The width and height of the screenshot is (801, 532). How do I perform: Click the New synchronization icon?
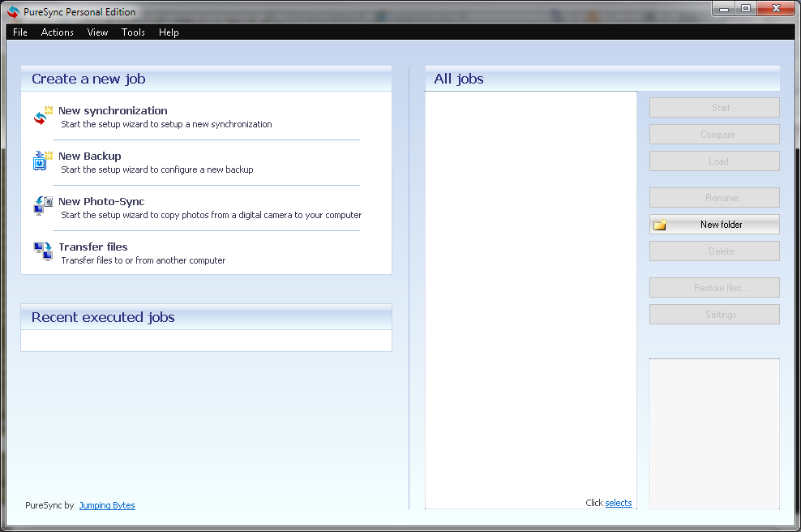coord(43,115)
